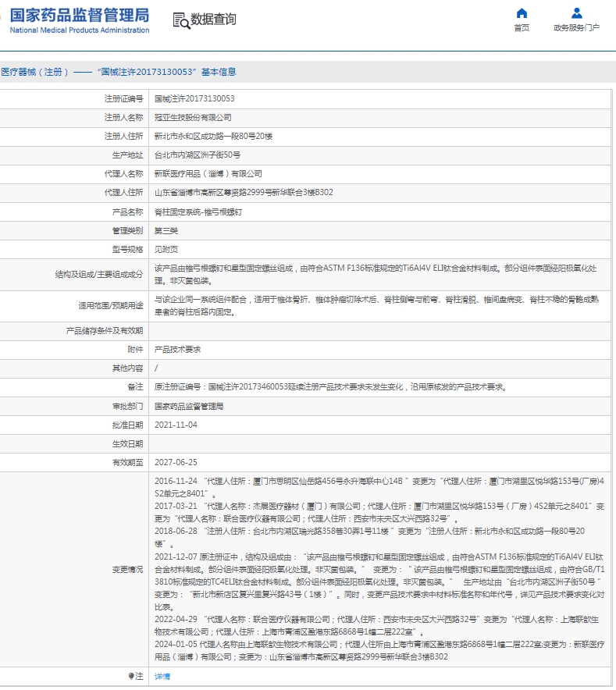616x690 pixels.
Task: Select registrant name 冠亚生技股份有限公司
Action: tap(193, 118)
